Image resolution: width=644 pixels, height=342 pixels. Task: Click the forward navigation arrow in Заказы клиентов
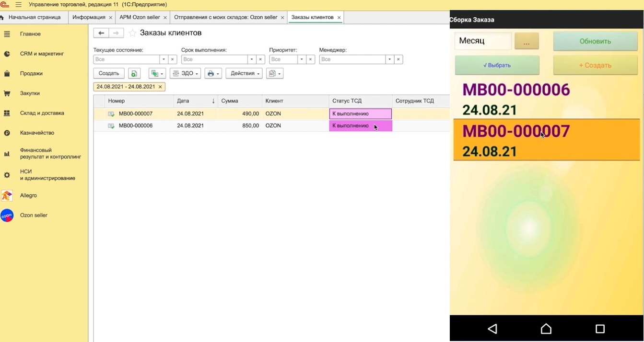tap(116, 33)
